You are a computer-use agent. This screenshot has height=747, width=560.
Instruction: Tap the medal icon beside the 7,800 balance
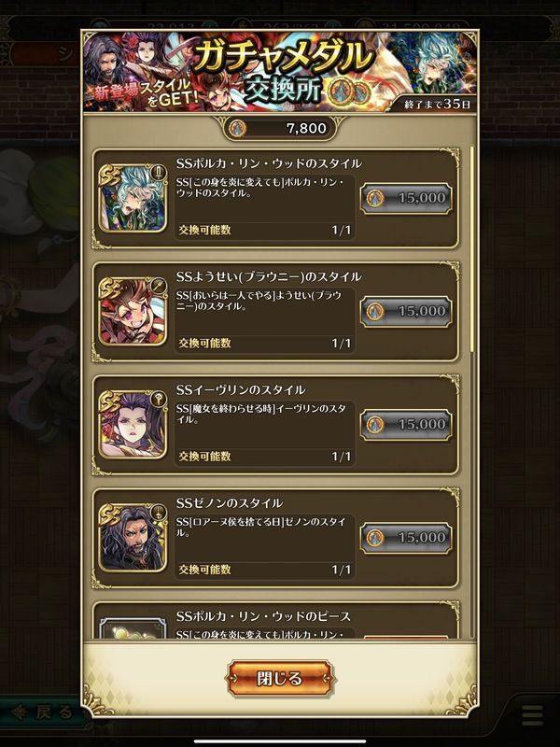pos(237,128)
